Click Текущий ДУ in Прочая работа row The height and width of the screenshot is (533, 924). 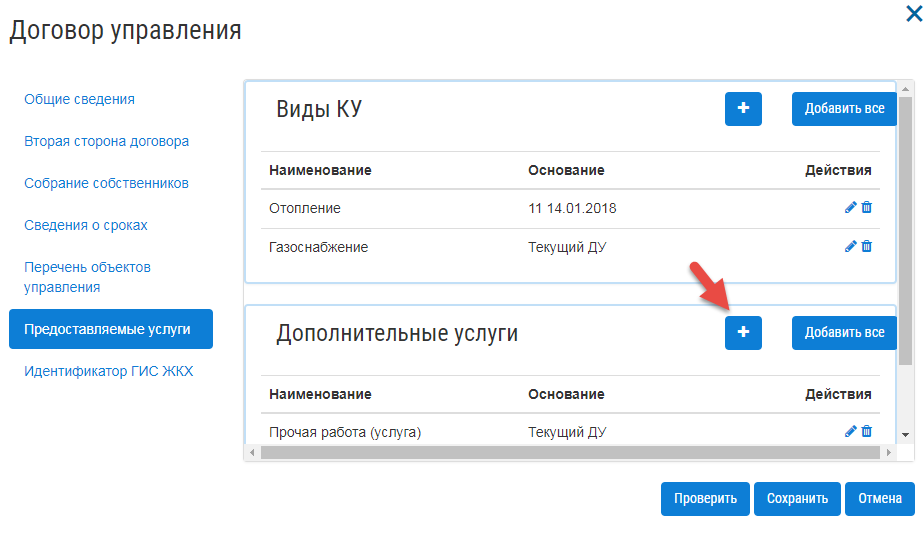567,432
